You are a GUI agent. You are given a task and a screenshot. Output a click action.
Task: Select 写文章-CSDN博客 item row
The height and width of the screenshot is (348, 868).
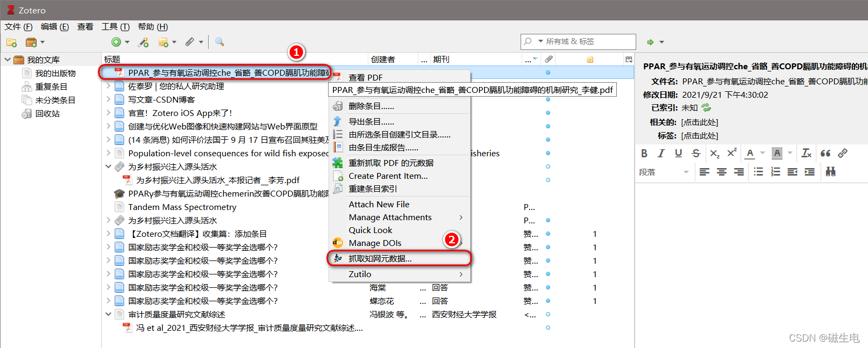(x=161, y=100)
